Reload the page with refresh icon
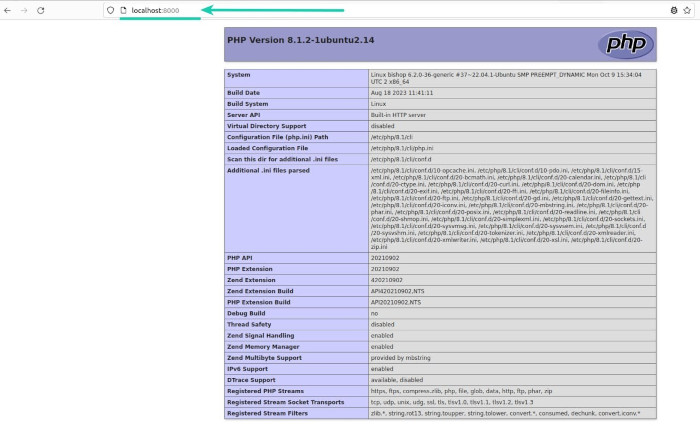Viewport: 700px width, 426px height. tap(41, 10)
